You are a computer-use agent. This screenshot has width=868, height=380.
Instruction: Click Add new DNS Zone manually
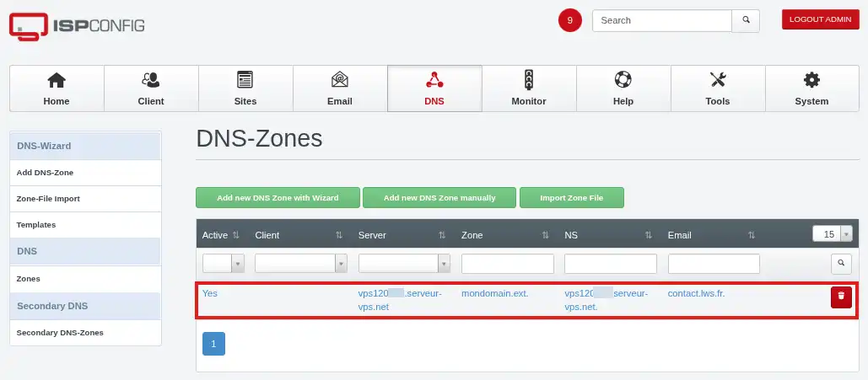pyautogui.click(x=439, y=197)
